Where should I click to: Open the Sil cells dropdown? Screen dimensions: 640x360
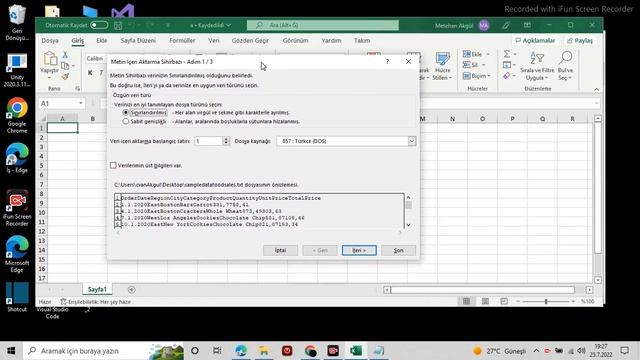[x=474, y=65]
